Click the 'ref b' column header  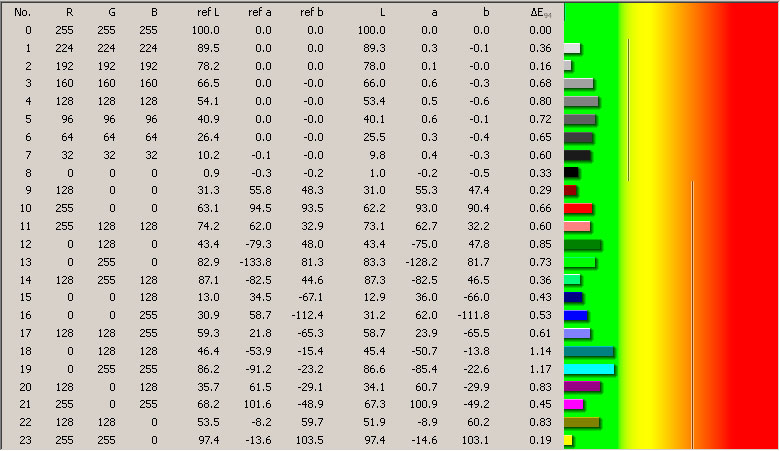point(311,12)
